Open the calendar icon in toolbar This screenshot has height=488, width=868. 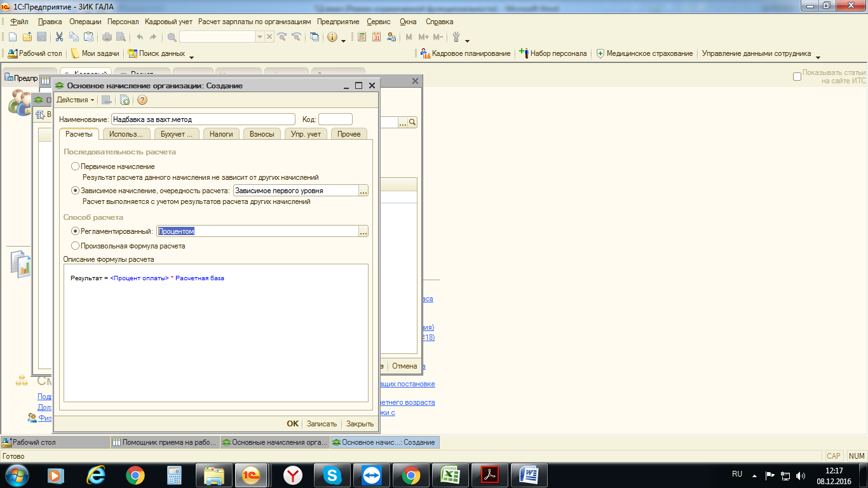(376, 37)
